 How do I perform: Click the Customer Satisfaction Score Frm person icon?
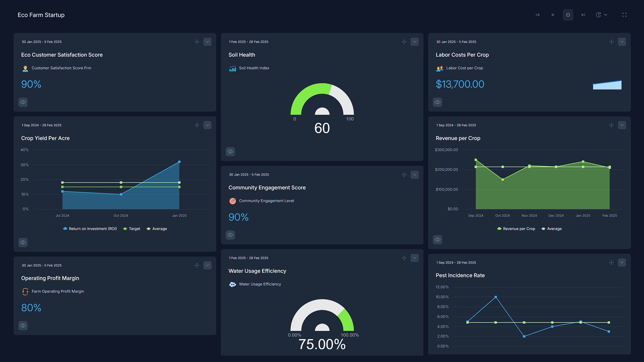[x=25, y=68]
